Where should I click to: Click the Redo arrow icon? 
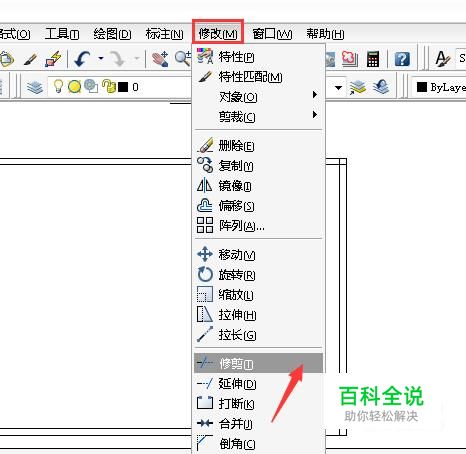117,59
